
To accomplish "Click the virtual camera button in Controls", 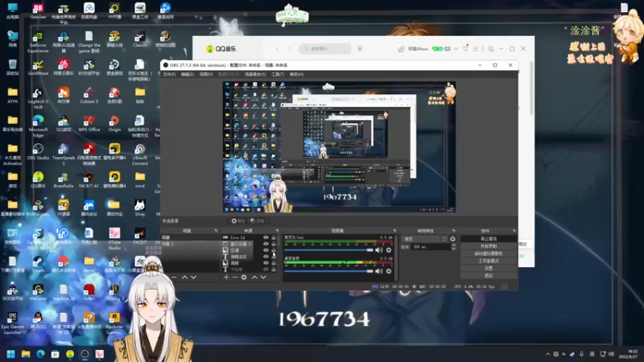I will 489,253.
